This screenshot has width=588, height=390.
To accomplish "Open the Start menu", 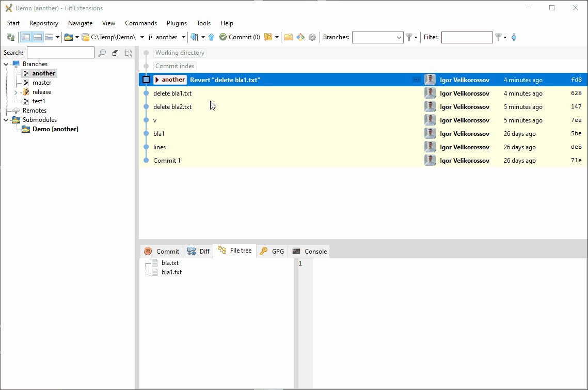I will (13, 23).
